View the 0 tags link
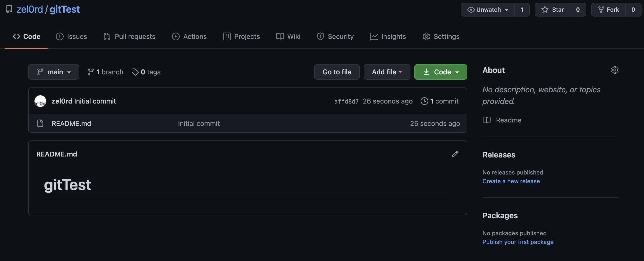 [146, 72]
